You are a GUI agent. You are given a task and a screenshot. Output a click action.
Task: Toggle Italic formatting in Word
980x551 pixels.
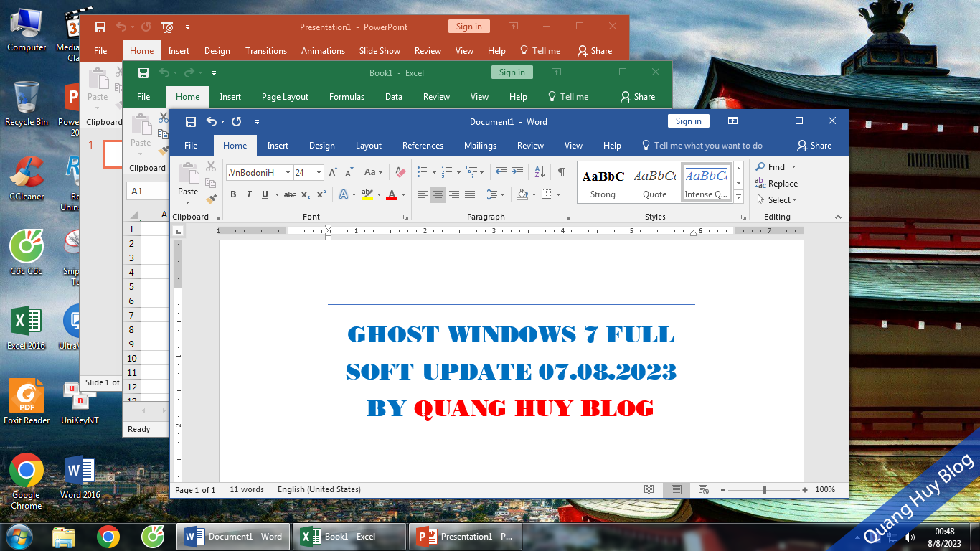coord(249,194)
